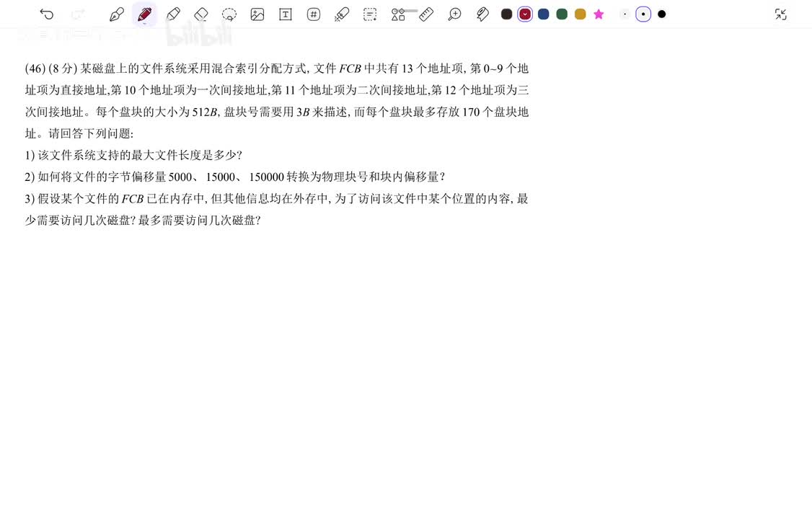Open the hashtag tag tool
Screen dimensions: 812x519
point(313,14)
